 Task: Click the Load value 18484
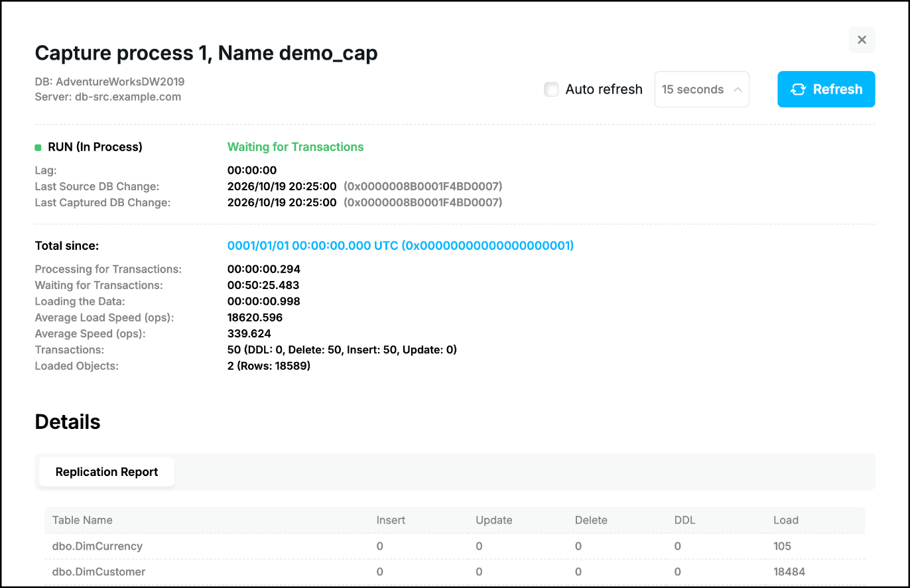789,571
